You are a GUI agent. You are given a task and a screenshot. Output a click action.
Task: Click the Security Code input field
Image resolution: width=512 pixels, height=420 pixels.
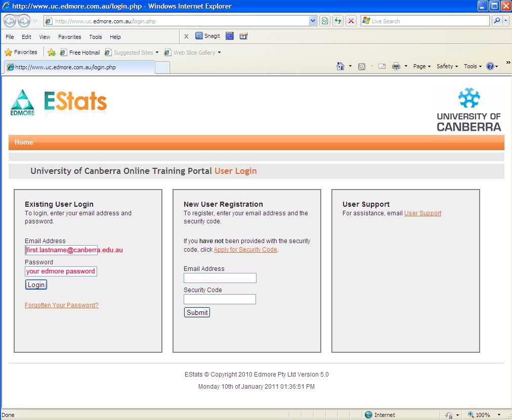point(220,299)
